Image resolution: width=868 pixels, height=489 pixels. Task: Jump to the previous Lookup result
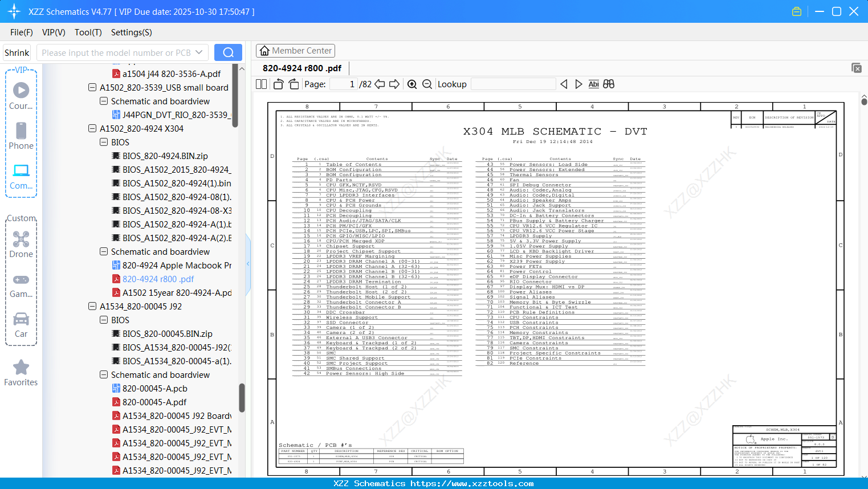pos(564,84)
